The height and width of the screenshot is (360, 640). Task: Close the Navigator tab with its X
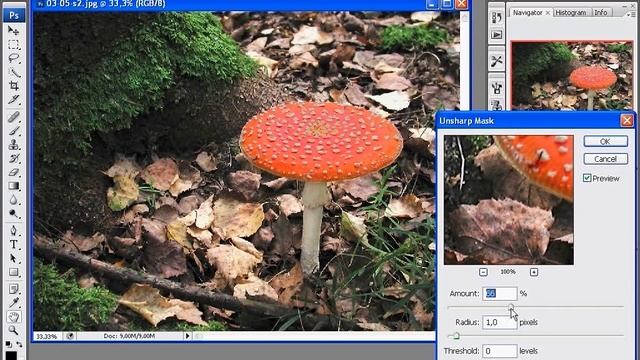pos(548,13)
